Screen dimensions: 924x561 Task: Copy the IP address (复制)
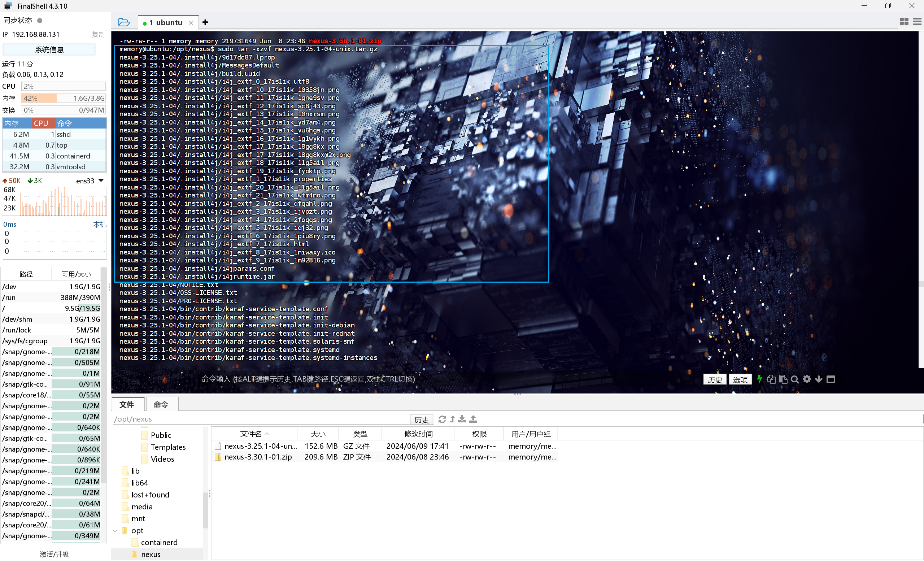pos(98,35)
